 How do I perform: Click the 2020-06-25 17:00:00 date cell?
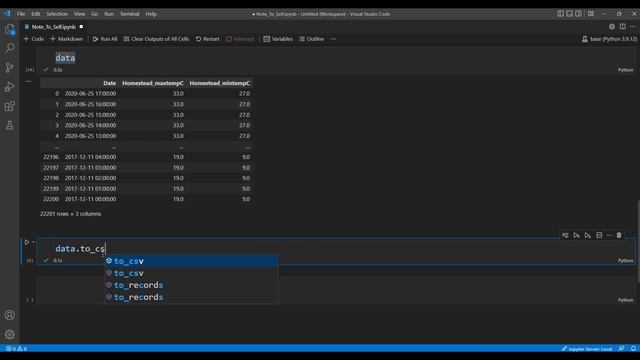pos(90,93)
